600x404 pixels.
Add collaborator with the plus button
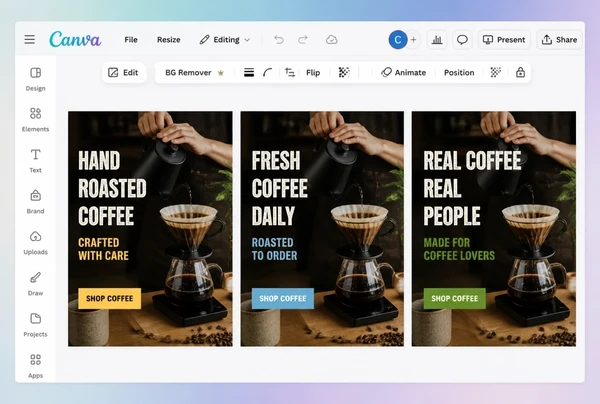coord(413,40)
